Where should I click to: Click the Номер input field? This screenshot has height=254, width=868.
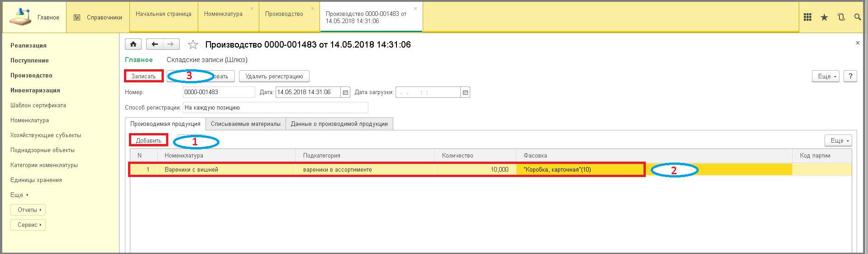coord(219,92)
